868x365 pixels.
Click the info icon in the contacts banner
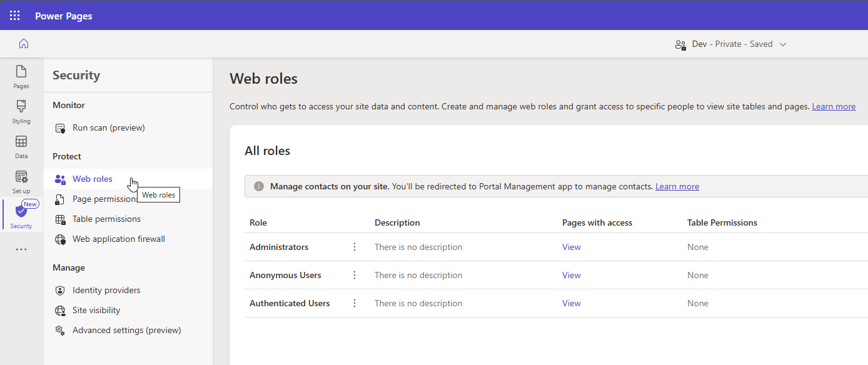point(259,186)
